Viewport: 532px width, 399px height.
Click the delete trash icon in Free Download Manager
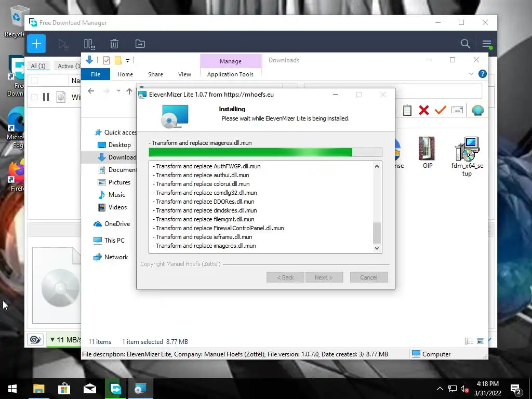click(114, 44)
